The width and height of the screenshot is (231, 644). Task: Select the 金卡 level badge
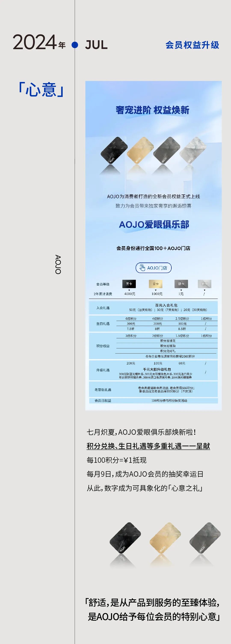coord(156,284)
